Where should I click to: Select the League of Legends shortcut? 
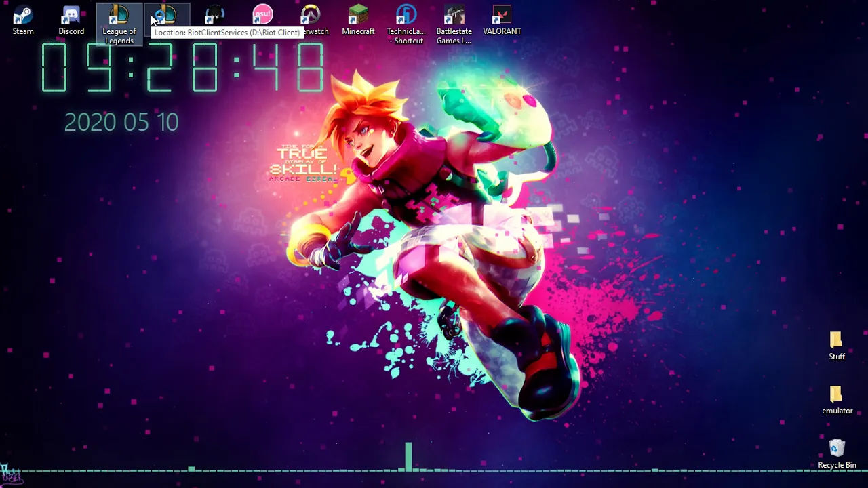(x=119, y=25)
